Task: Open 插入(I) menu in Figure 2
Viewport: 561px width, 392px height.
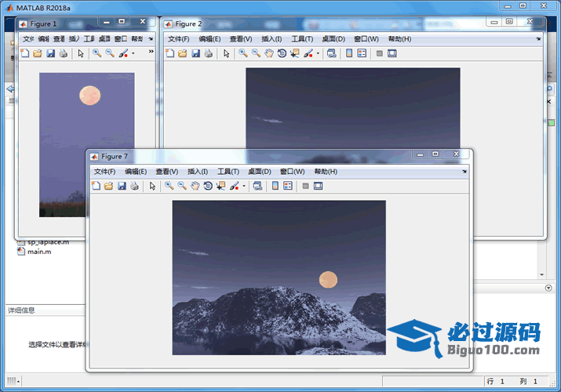Action: pos(271,38)
